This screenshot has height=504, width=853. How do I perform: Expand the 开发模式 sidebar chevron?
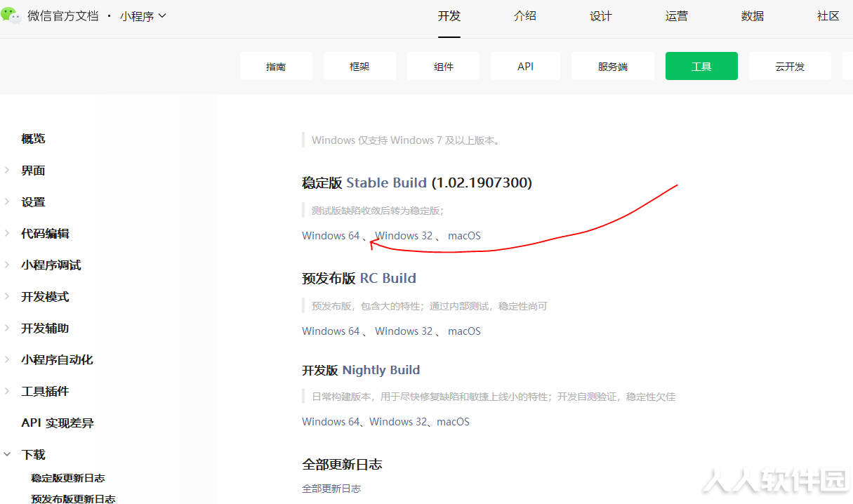[x=7, y=296]
